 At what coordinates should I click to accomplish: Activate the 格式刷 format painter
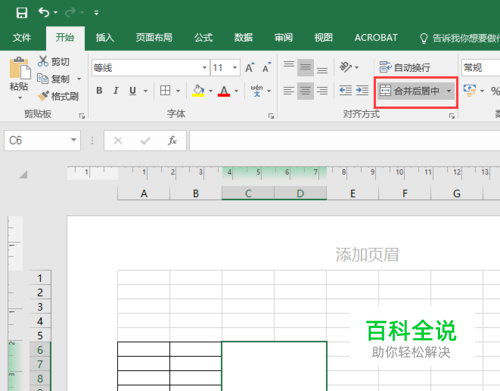pyautogui.click(x=58, y=96)
